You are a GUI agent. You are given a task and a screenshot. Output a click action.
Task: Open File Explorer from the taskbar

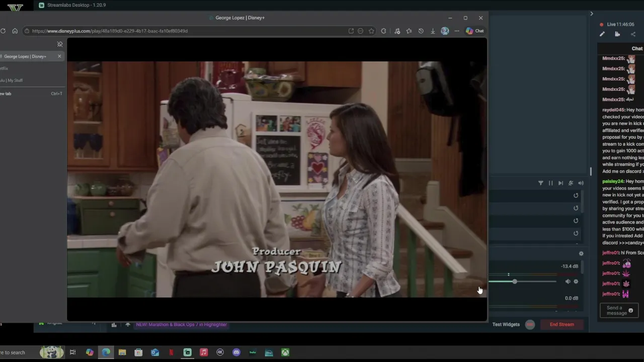click(122, 352)
